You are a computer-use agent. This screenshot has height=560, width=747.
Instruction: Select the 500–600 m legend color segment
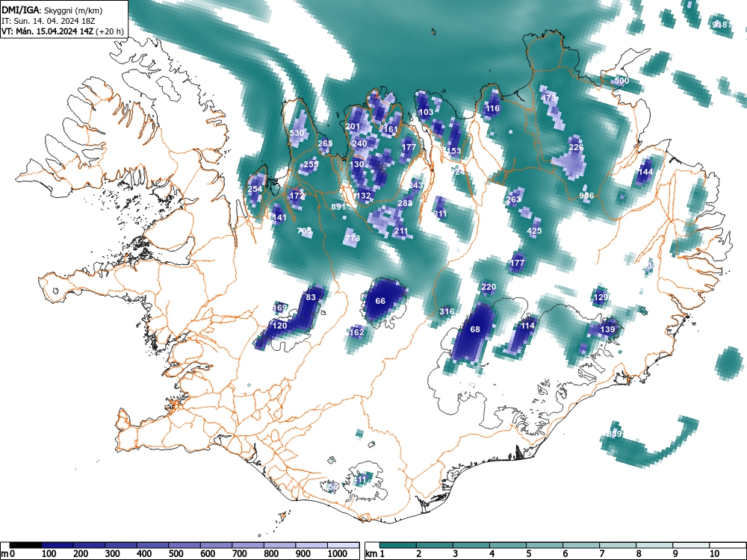[x=185, y=545]
